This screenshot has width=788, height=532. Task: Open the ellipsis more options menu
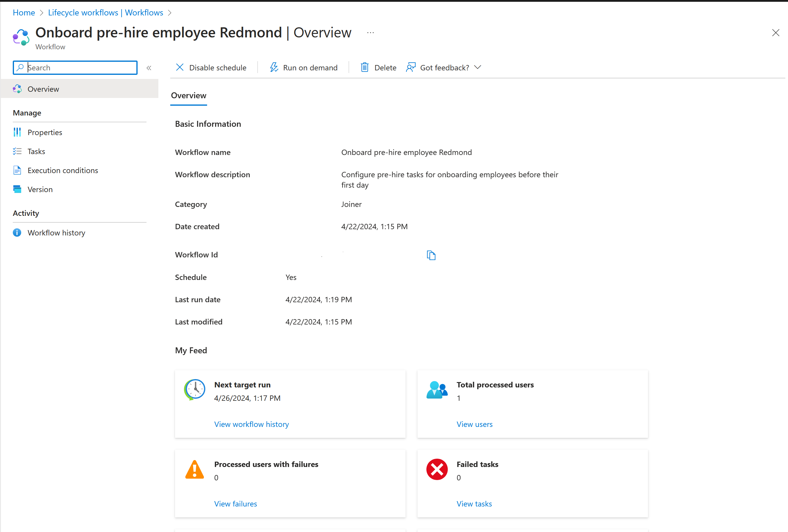click(x=370, y=33)
